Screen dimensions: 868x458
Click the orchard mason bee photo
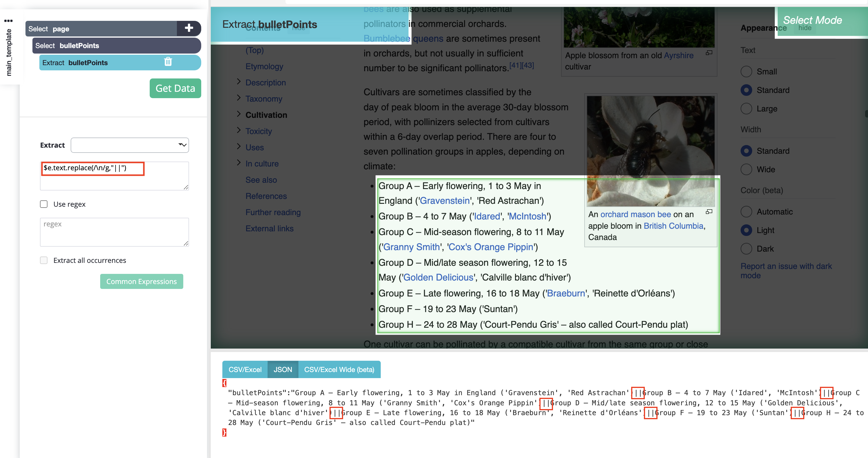point(650,151)
